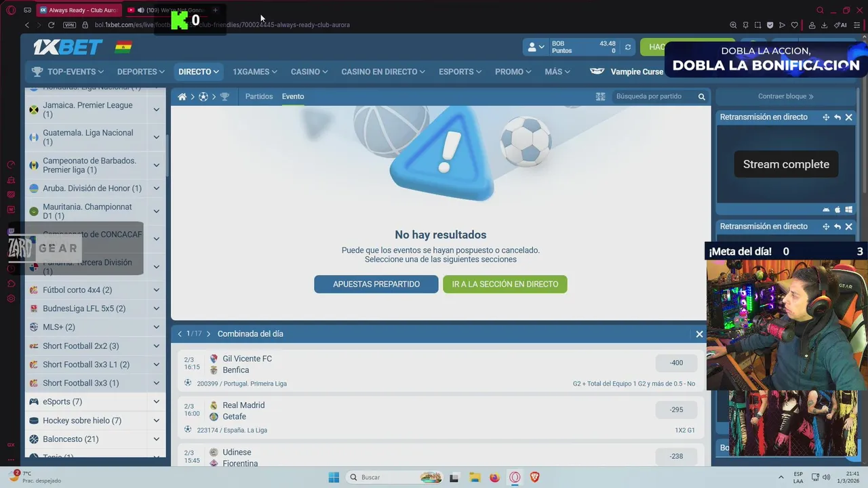Refresh the account balance
Viewport: 868px width, 488px height.
point(628,47)
